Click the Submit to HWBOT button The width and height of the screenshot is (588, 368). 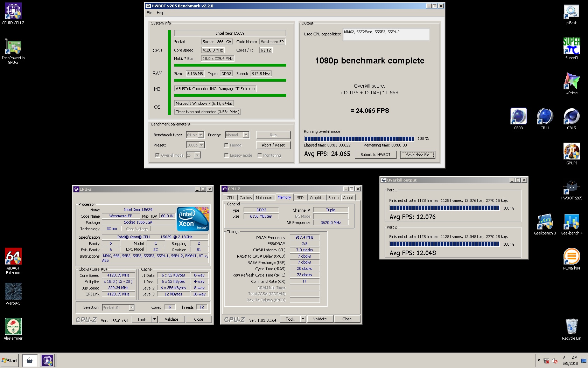[375, 155]
